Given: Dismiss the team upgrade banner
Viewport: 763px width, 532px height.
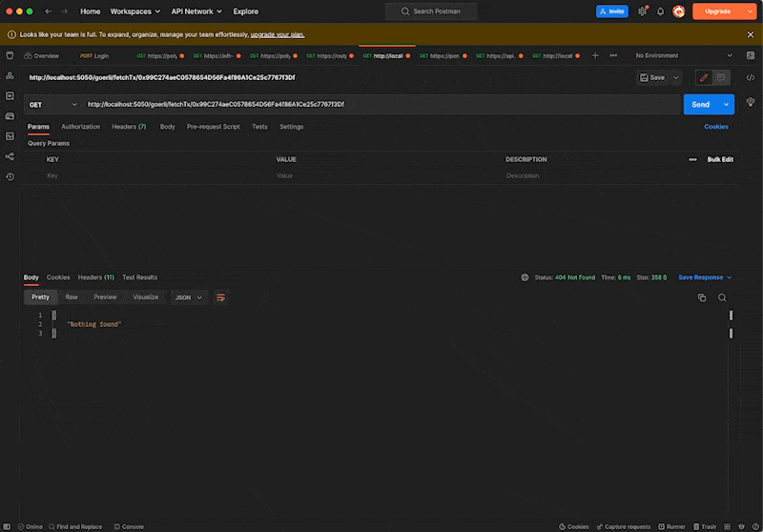Looking at the screenshot, I should click(x=751, y=34).
